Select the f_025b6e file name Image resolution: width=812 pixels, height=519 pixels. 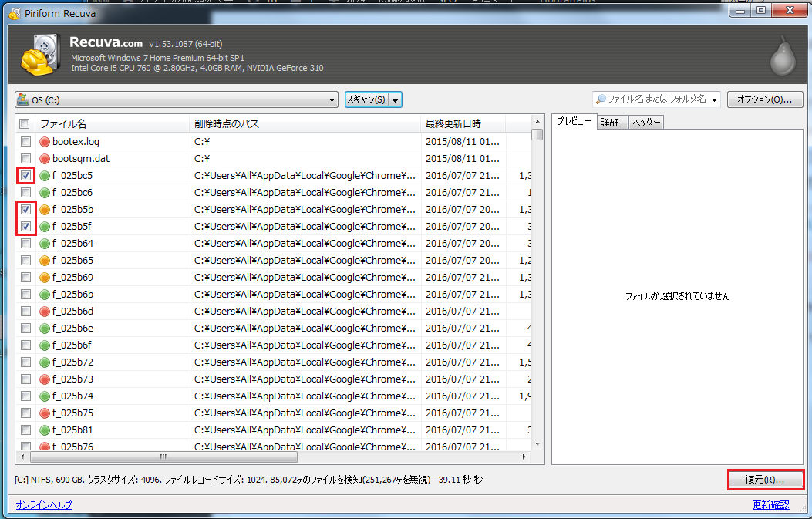(x=73, y=329)
